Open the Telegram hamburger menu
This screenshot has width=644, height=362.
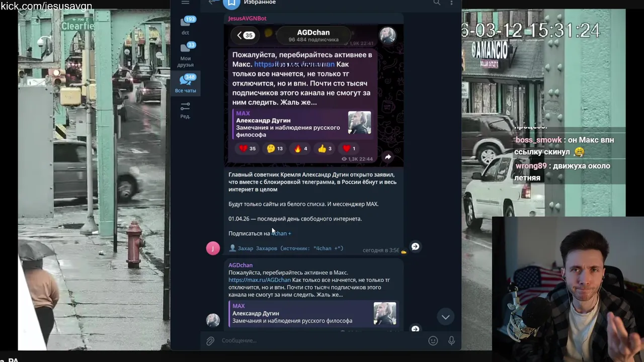(x=185, y=3)
